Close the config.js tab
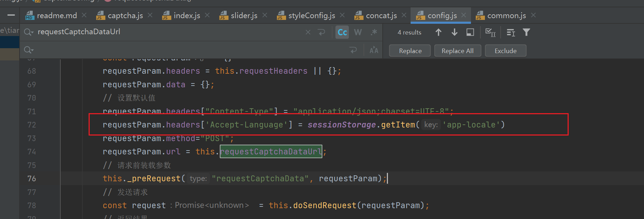 click(x=464, y=15)
